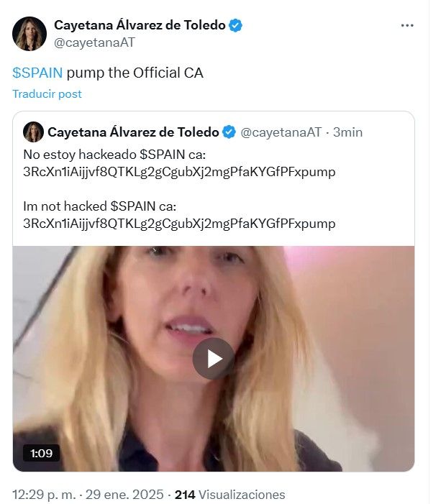Viewport: 441px width, 504px height.
Task: Open the three-dot more options menu
Action: coord(407,26)
